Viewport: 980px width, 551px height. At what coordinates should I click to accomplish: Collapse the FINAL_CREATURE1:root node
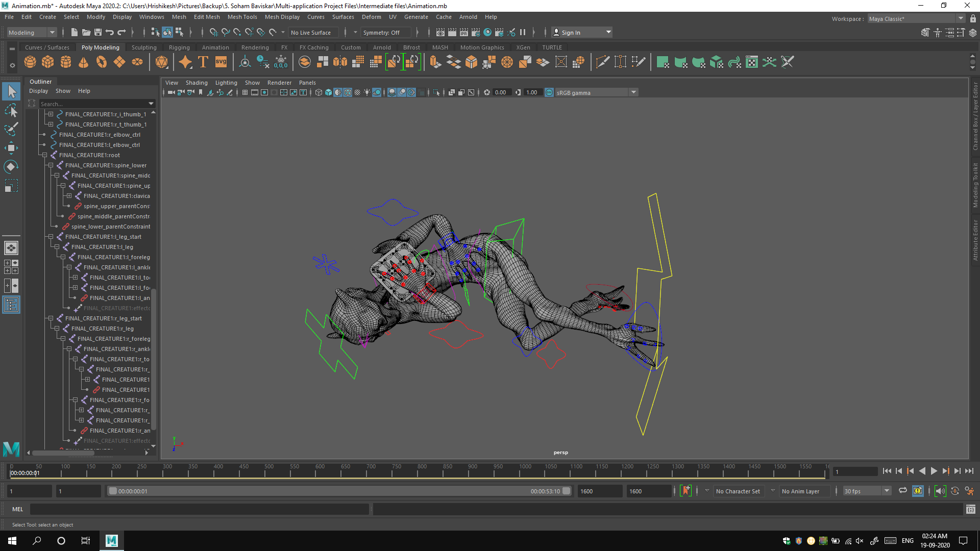(x=44, y=155)
